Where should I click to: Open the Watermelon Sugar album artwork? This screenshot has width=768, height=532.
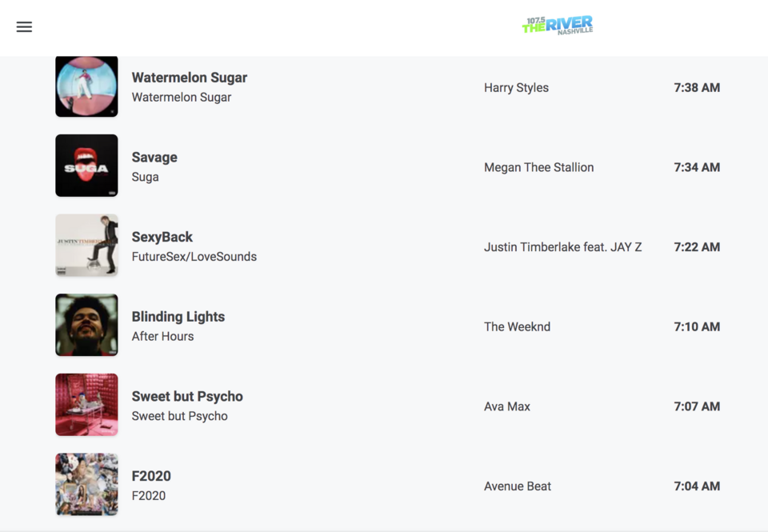(86, 86)
